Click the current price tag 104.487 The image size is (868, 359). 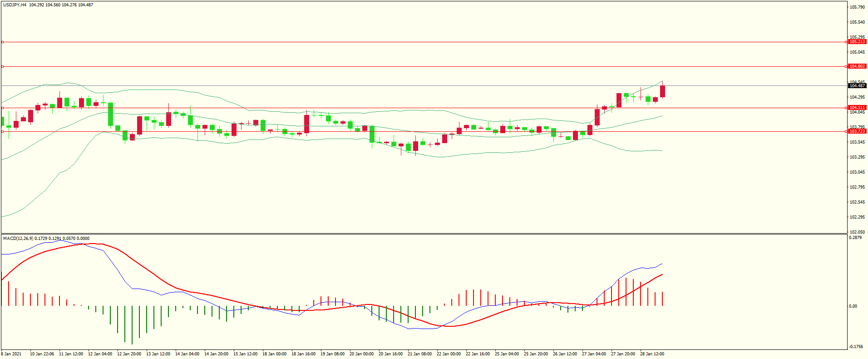point(857,86)
